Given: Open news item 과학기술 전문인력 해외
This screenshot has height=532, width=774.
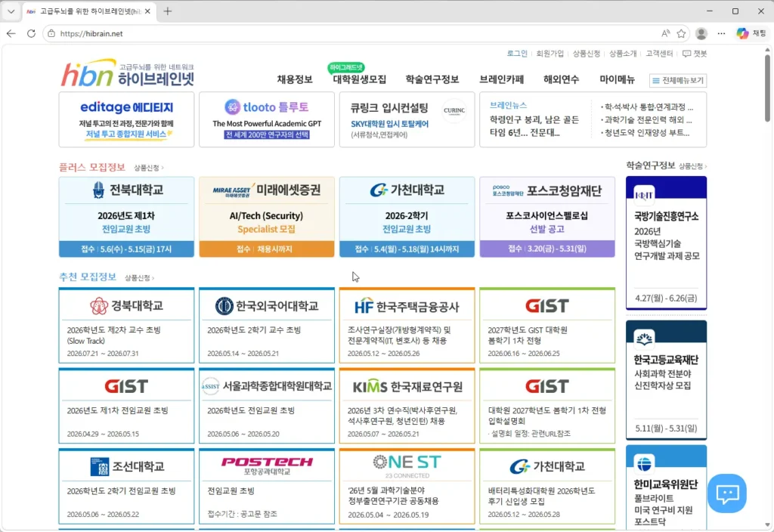Looking at the screenshot, I should [647, 119].
